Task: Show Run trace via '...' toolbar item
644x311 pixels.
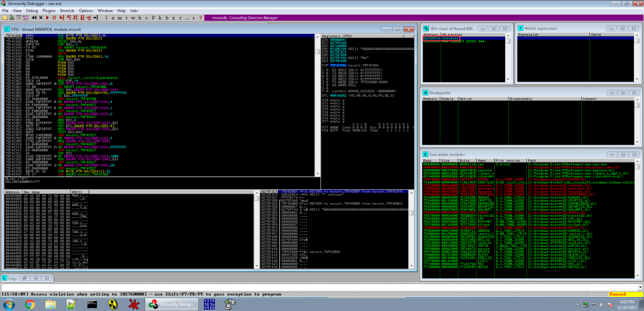Action: (187, 18)
